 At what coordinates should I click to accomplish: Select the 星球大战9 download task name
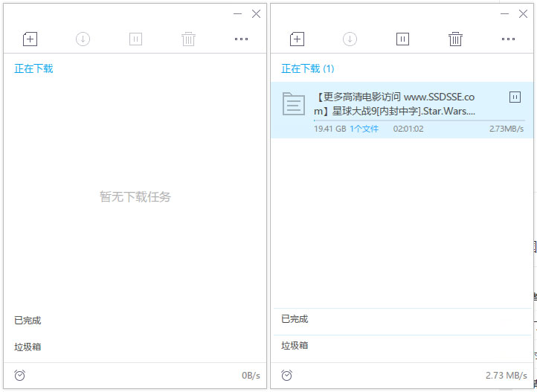pyautogui.click(x=394, y=104)
